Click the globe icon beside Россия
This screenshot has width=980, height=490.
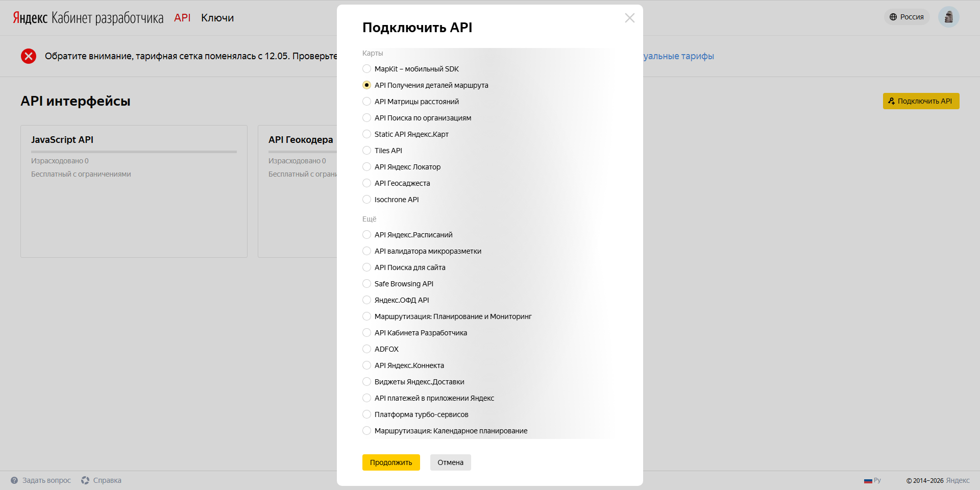pyautogui.click(x=893, y=17)
